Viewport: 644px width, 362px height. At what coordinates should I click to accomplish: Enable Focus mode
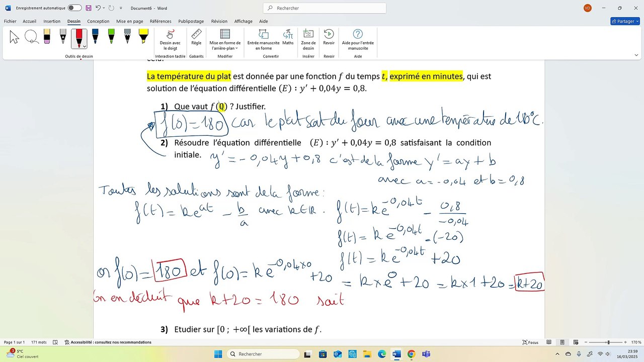(530, 342)
